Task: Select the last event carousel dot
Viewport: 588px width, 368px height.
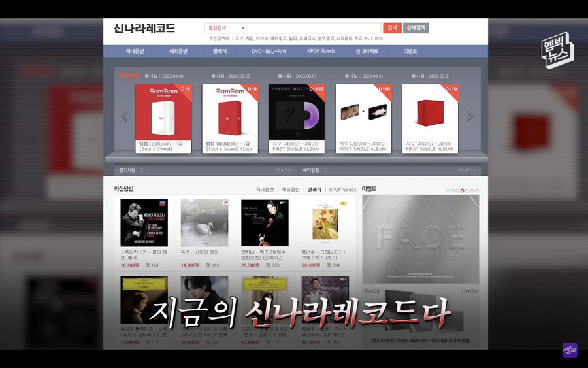Action: pyautogui.click(x=477, y=191)
